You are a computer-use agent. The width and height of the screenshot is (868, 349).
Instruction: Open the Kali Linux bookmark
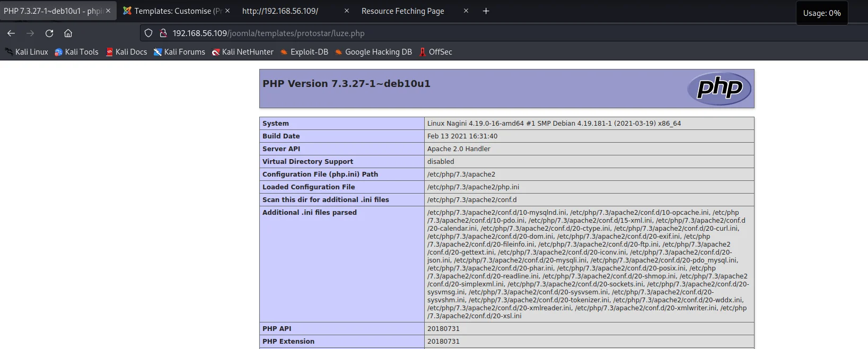[x=27, y=52]
